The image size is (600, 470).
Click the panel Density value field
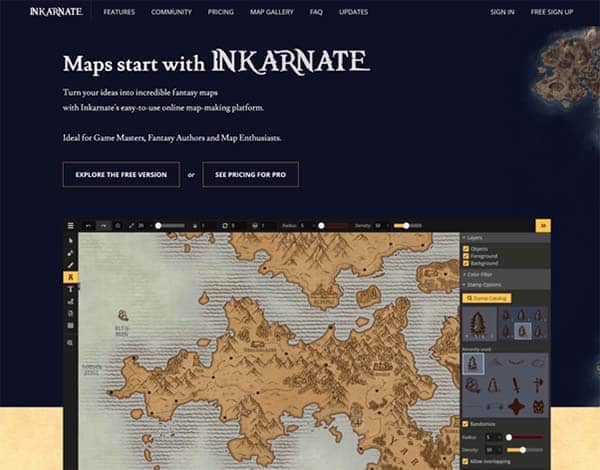(490, 450)
